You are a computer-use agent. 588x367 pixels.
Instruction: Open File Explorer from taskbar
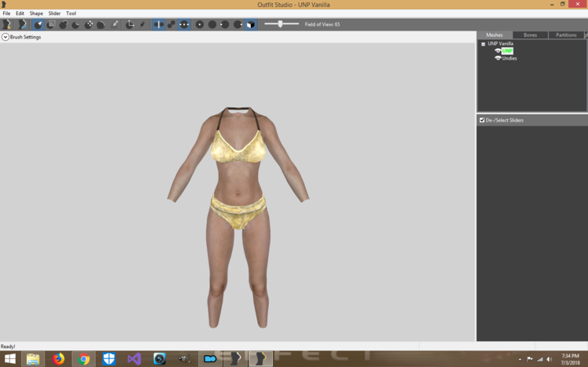(x=33, y=359)
